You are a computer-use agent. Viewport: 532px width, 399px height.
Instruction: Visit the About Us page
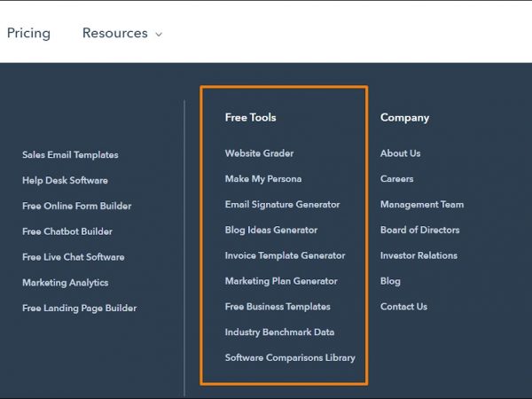(400, 153)
